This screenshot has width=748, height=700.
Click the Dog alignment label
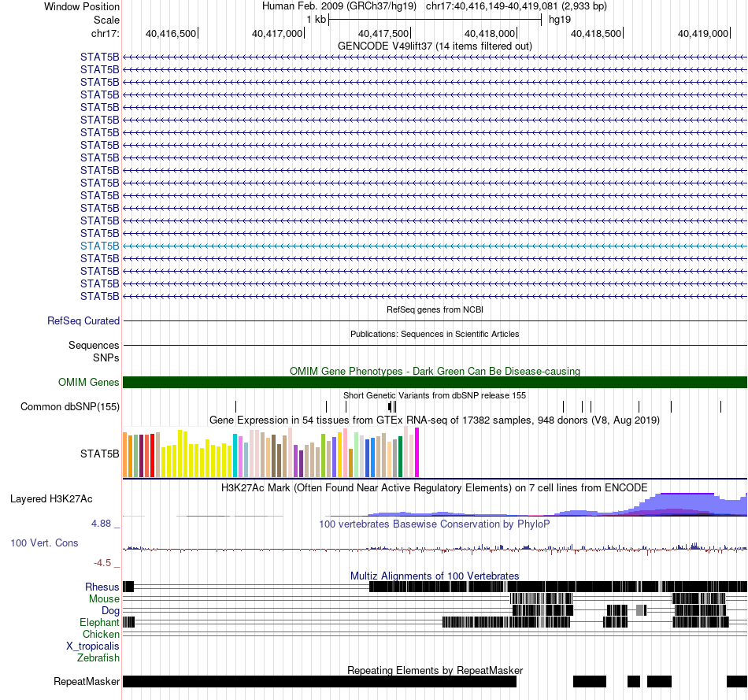click(110, 611)
